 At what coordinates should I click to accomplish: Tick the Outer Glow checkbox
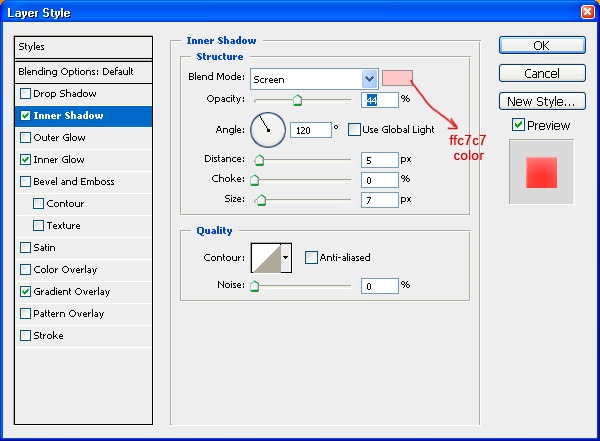25,137
